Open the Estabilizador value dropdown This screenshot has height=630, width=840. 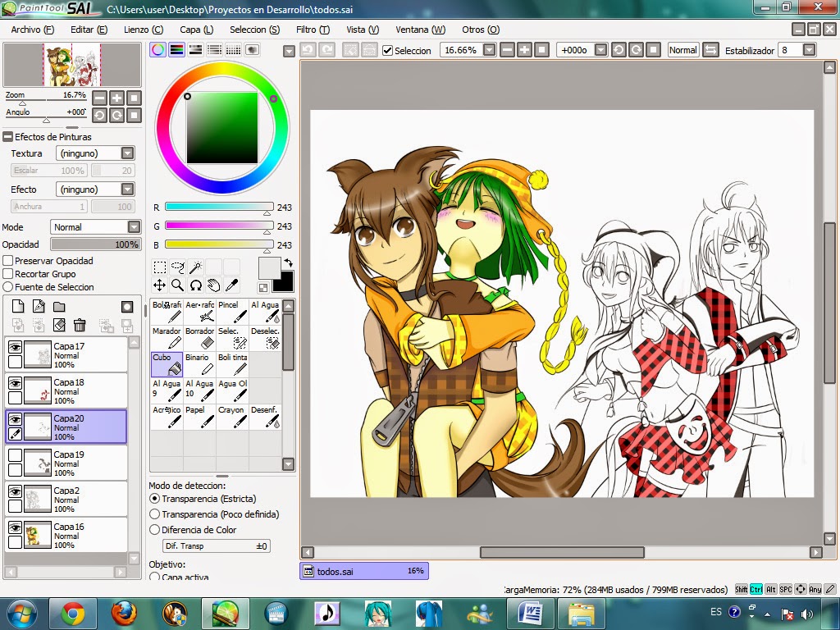[809, 50]
